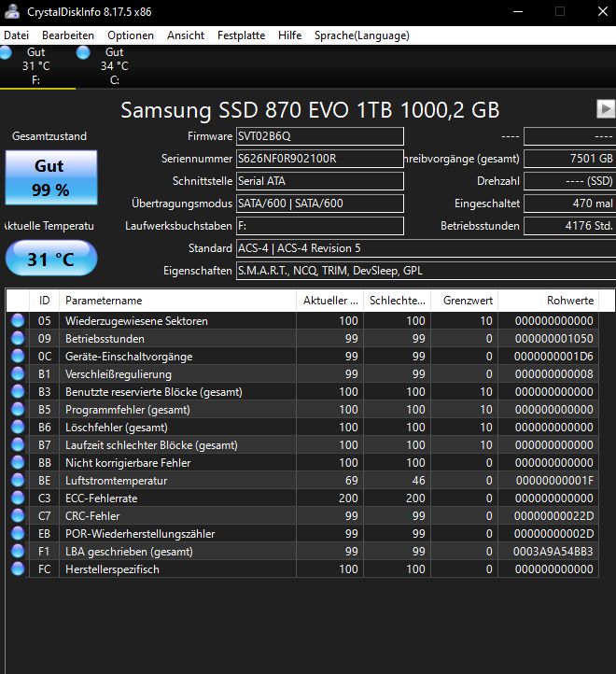Click the blue status orb for drive C:
The width and height of the screenshot is (616, 674).
point(83,52)
